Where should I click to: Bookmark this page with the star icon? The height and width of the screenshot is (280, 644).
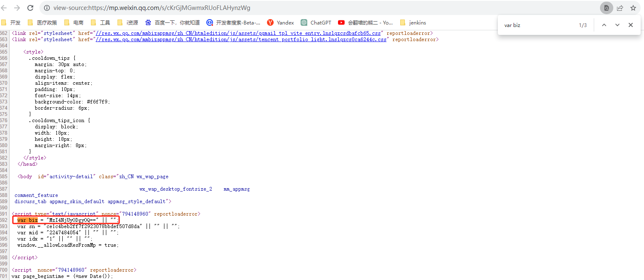(633, 8)
